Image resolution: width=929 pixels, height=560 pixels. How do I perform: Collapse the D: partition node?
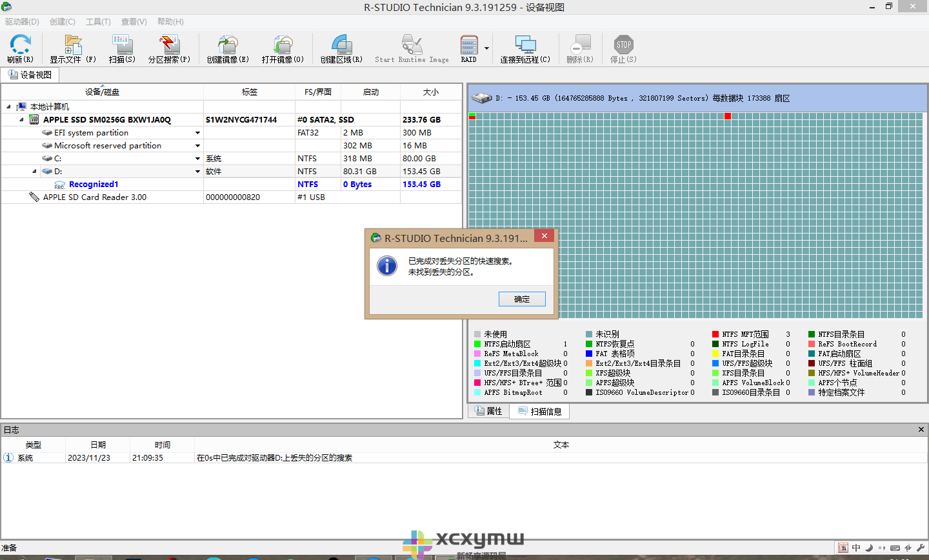pos(34,172)
